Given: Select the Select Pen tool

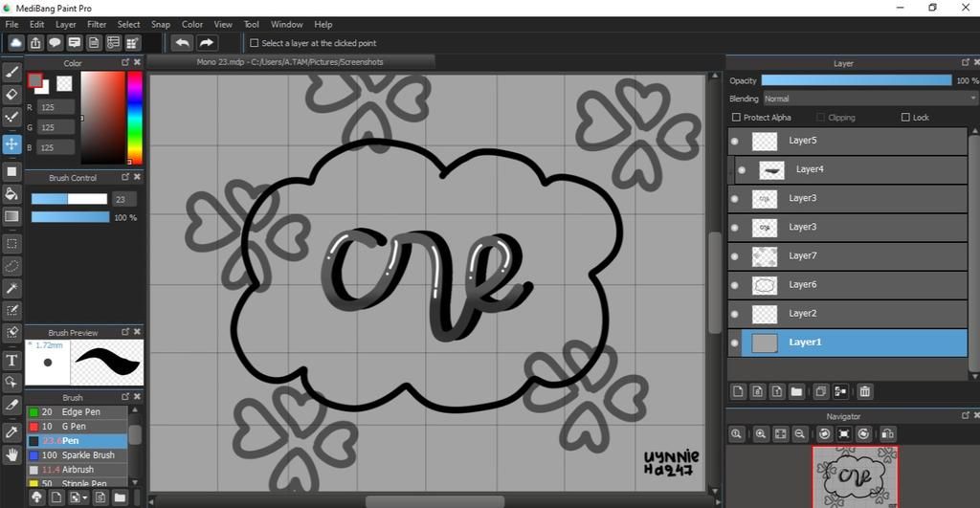Looking at the screenshot, I should tap(11, 311).
